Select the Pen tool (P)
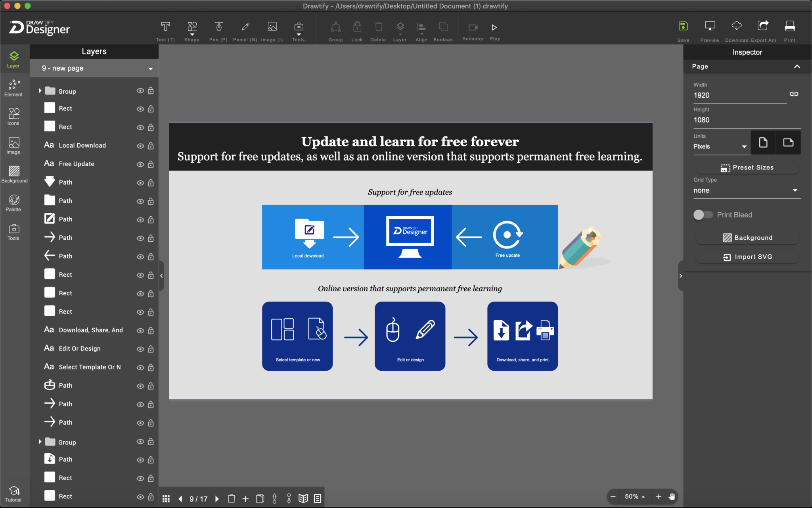The width and height of the screenshot is (812, 508). tap(218, 31)
